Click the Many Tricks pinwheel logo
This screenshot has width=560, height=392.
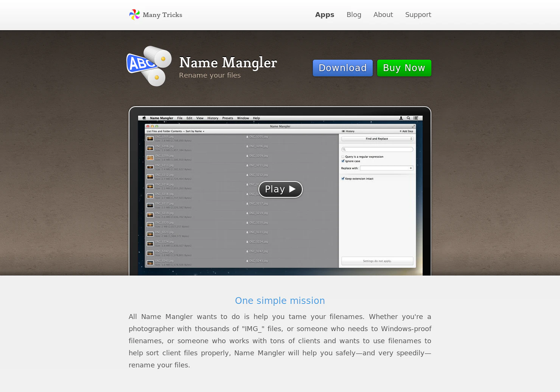pyautogui.click(x=134, y=15)
